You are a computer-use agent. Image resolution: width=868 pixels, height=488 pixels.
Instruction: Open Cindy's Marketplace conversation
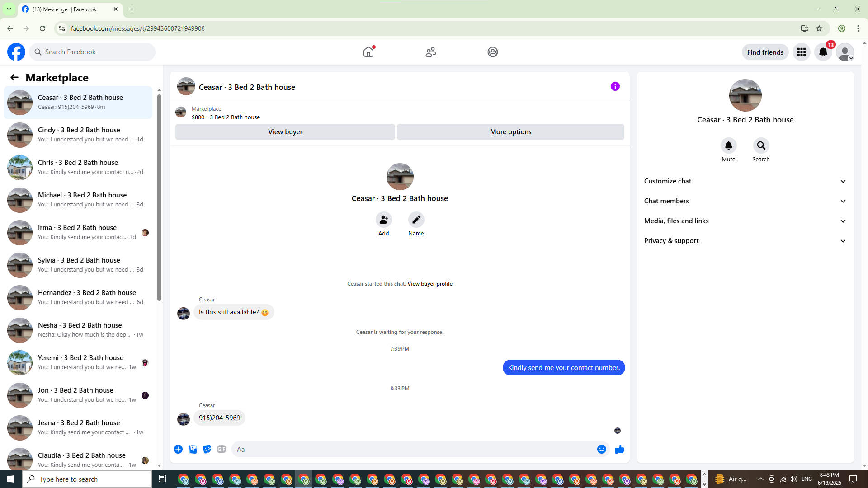click(78, 135)
